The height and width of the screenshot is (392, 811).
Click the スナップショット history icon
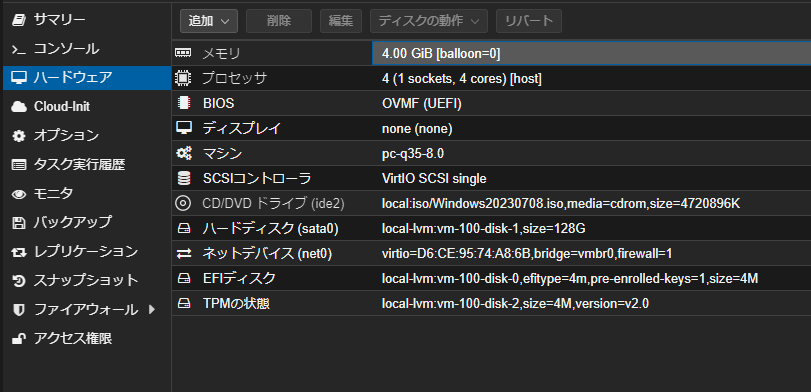click(19, 281)
